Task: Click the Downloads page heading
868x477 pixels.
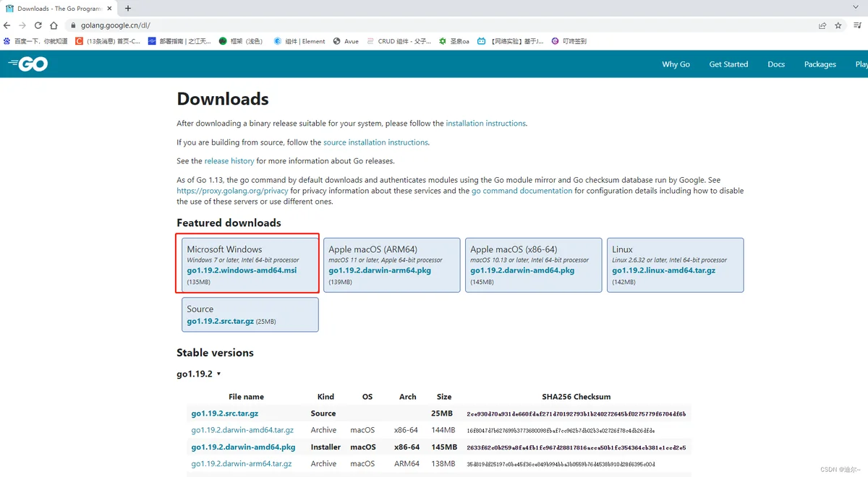Action: tap(223, 99)
